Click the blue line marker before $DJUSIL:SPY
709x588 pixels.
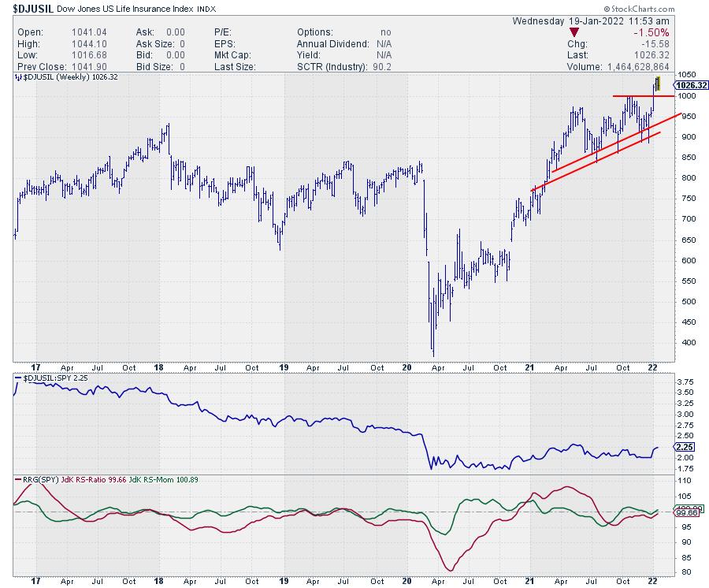point(18,379)
